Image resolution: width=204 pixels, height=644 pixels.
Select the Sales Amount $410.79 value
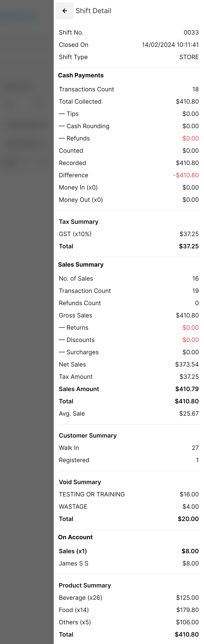[x=187, y=389]
